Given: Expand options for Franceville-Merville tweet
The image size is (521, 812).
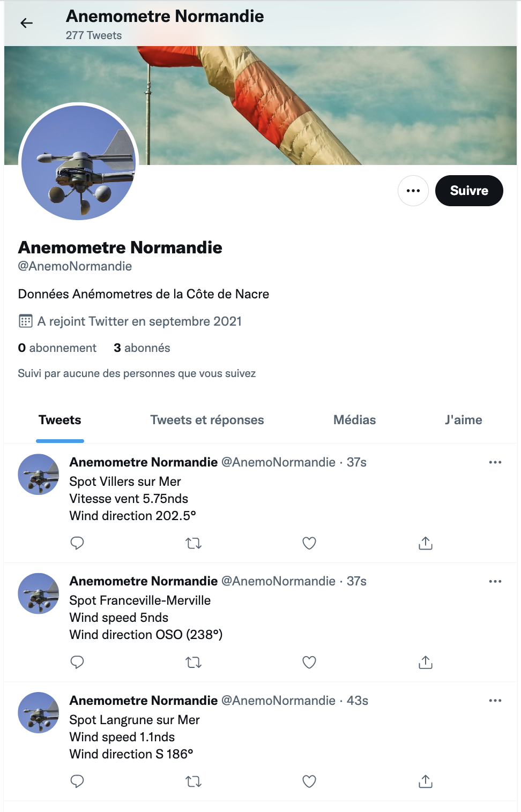Looking at the screenshot, I should [495, 581].
